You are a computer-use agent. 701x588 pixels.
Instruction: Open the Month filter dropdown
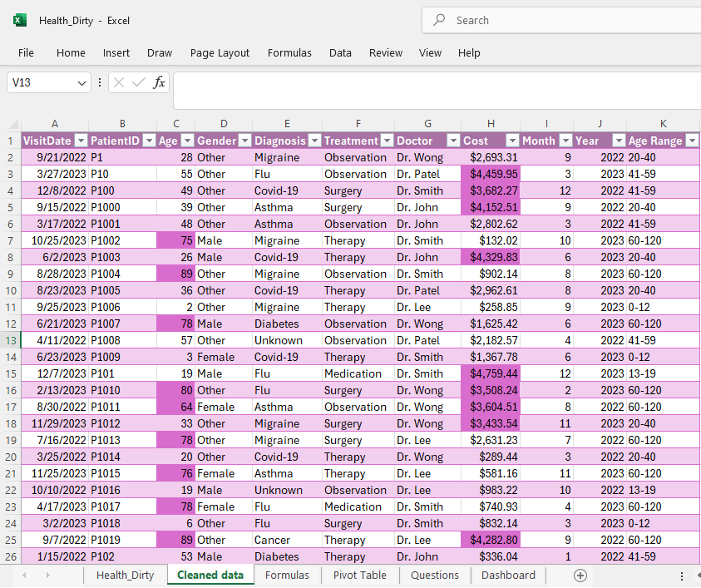pyautogui.click(x=566, y=141)
